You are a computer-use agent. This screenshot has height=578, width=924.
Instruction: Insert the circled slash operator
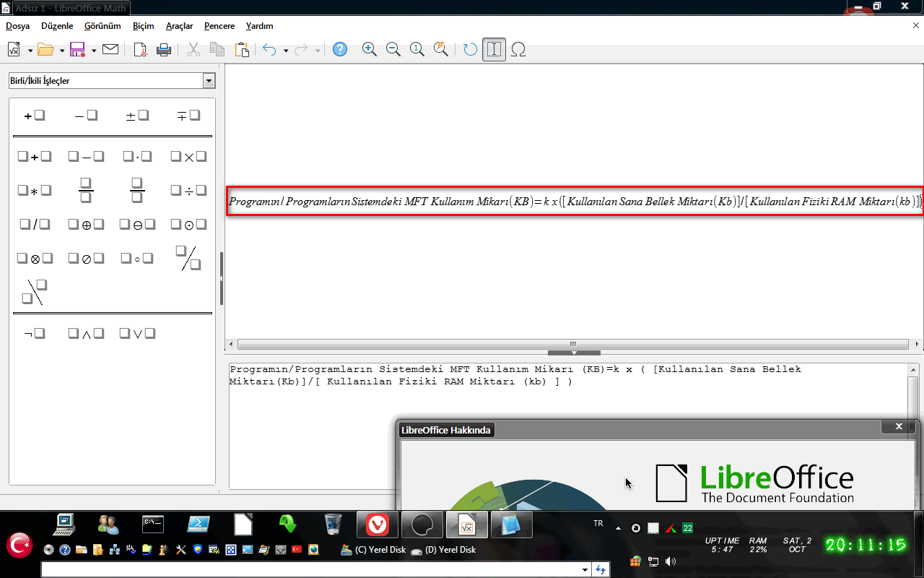86,258
